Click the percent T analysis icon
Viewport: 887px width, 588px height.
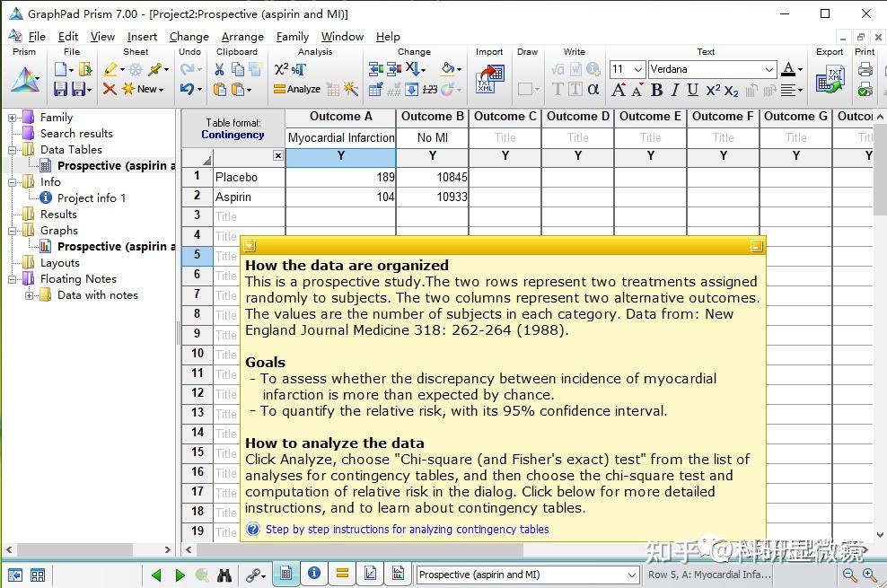[x=299, y=69]
